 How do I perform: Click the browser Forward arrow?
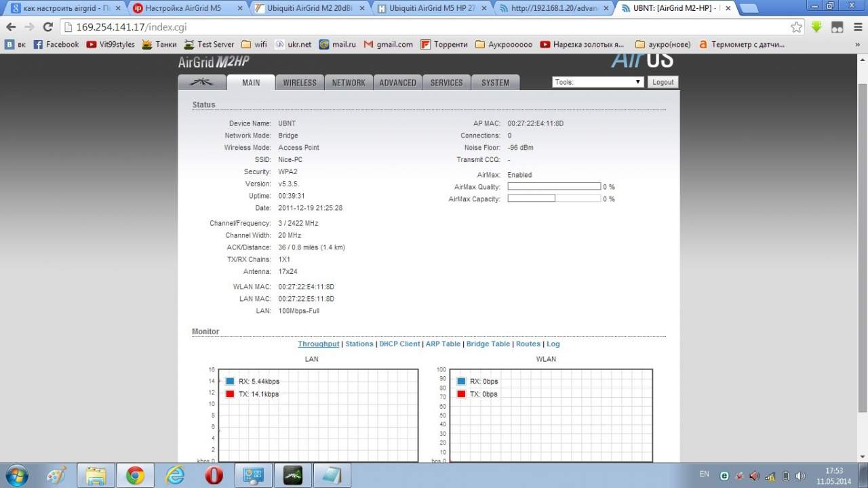[29, 27]
